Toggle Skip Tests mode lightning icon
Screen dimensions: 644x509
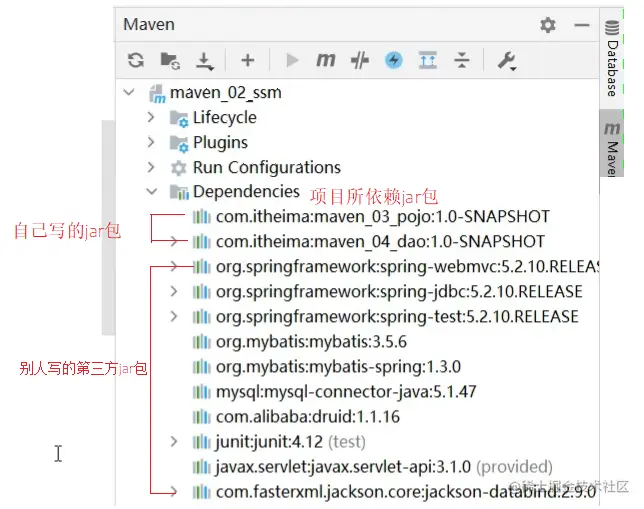[393, 60]
